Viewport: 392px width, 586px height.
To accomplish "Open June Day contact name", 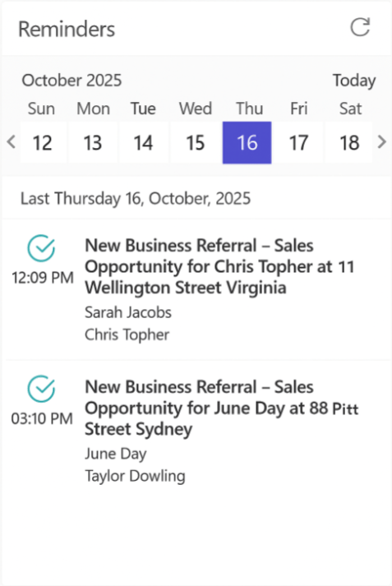I will point(116,454).
